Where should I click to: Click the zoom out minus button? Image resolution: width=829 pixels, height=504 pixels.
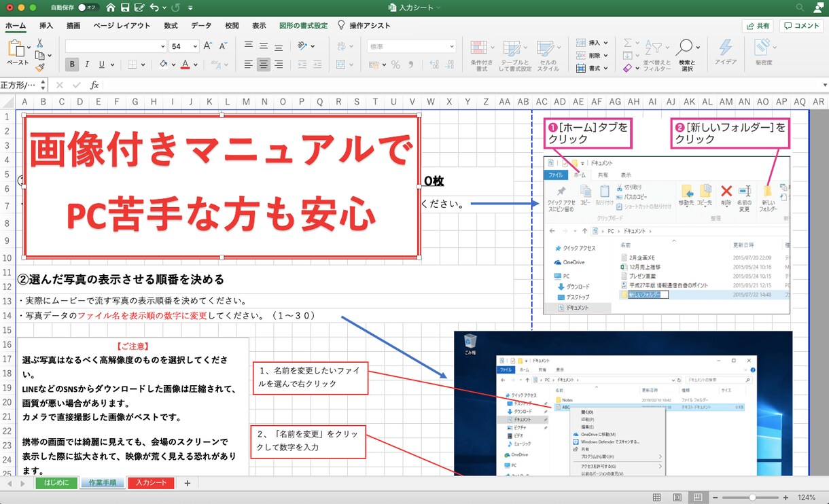click(715, 497)
